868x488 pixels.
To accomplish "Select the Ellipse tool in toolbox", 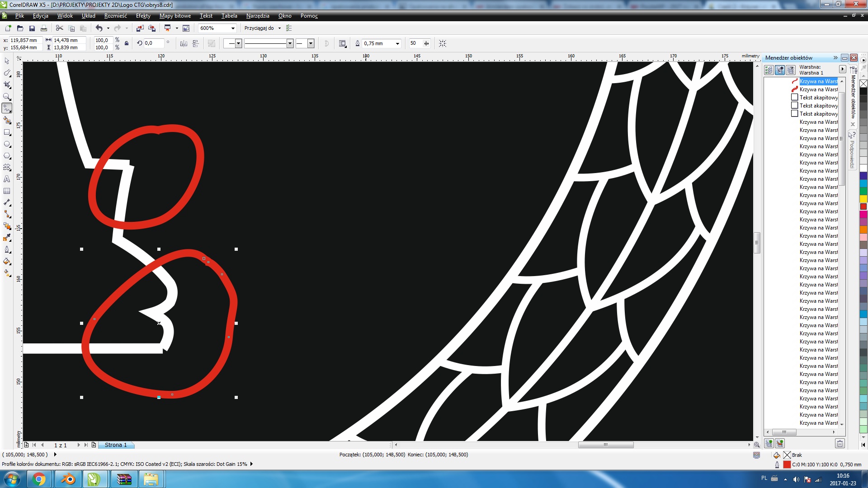I will point(7,144).
